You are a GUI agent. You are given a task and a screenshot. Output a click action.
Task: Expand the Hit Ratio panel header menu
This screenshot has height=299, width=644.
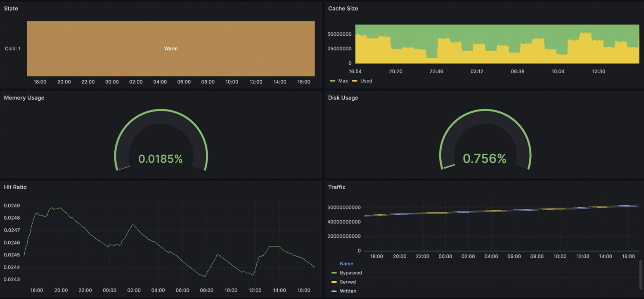[x=15, y=187]
